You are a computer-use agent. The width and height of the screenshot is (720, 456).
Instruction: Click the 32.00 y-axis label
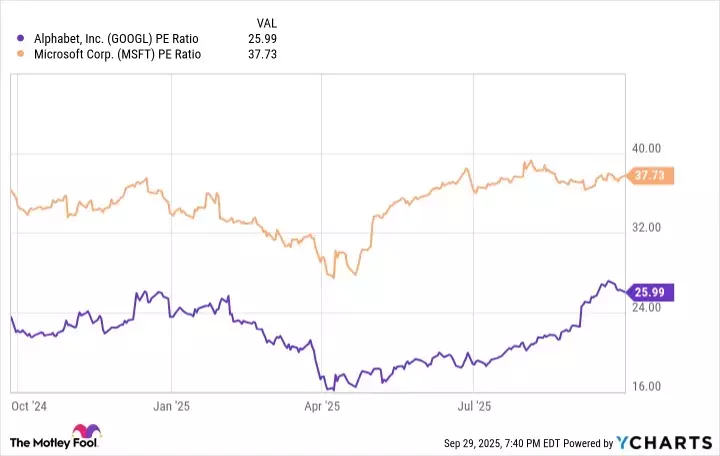[x=649, y=228]
